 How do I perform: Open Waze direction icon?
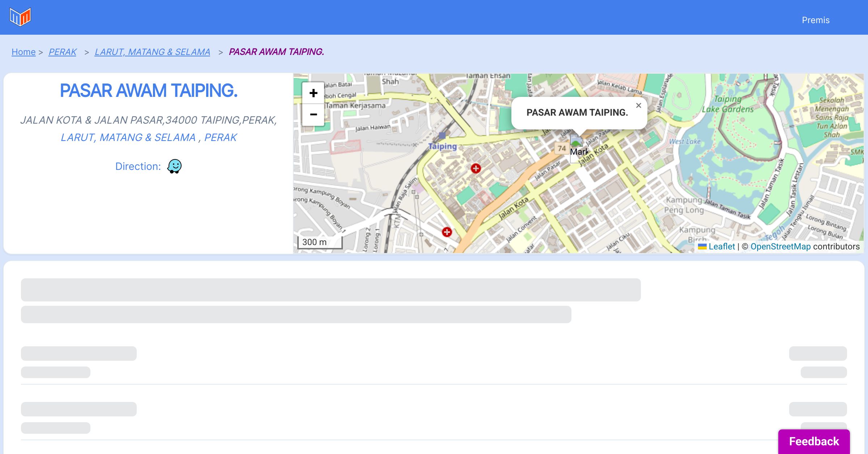click(174, 166)
